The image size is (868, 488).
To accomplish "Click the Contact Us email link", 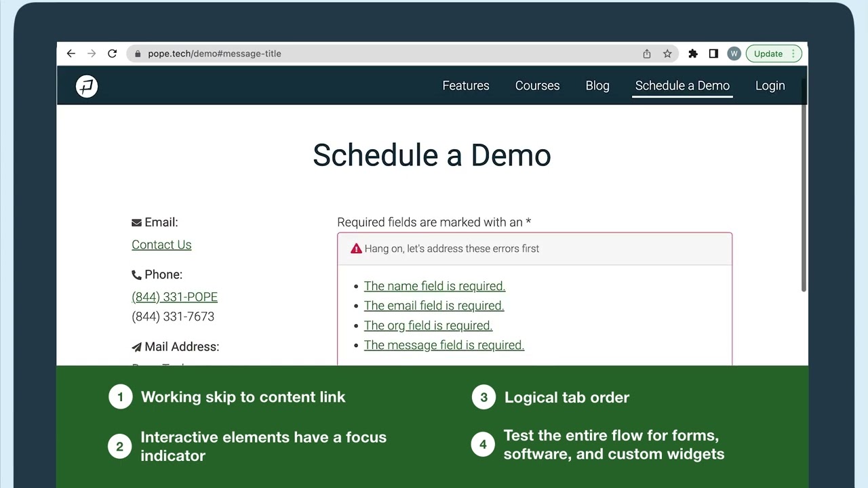I will coord(161,245).
